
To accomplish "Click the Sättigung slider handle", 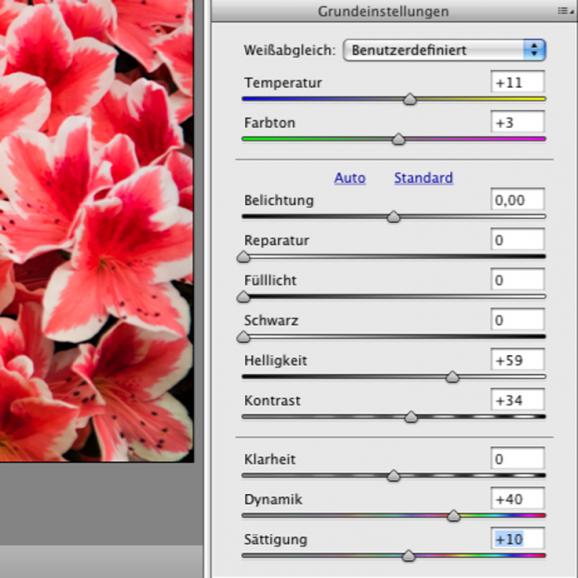I will click(408, 556).
